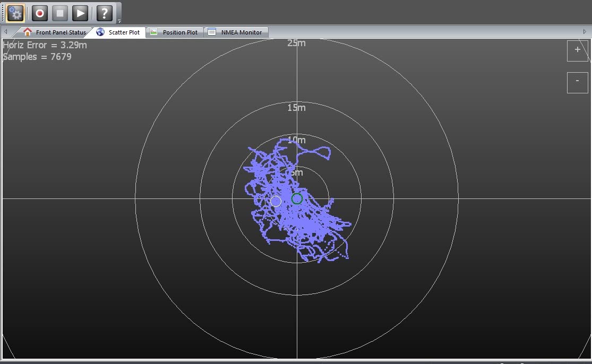The height and width of the screenshot is (364, 592).
Task: Start recording with the red Record button
Action: (x=39, y=13)
